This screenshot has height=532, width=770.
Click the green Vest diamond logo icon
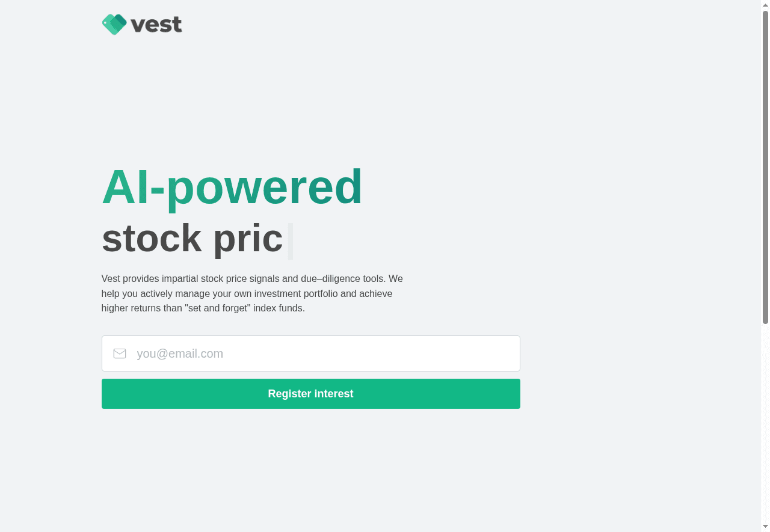coord(114,25)
